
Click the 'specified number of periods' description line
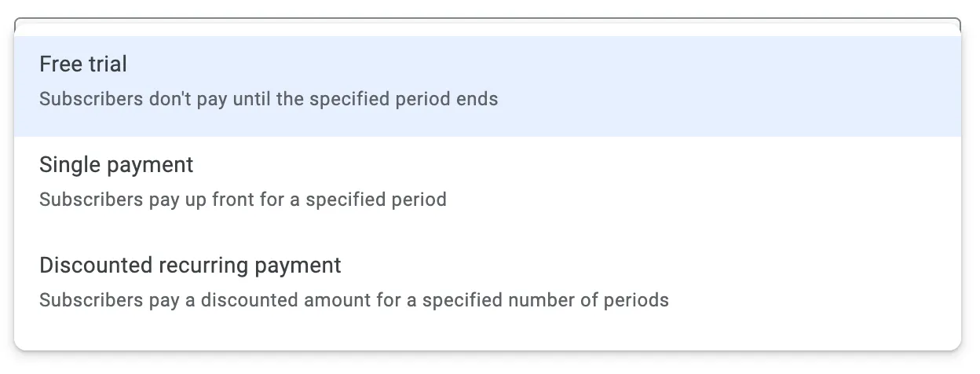click(353, 300)
